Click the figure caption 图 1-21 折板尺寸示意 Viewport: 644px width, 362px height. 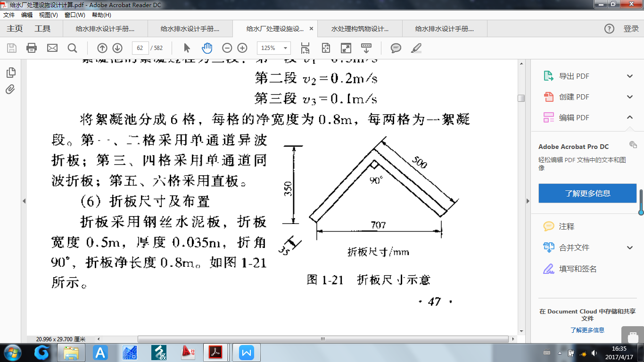click(x=369, y=280)
